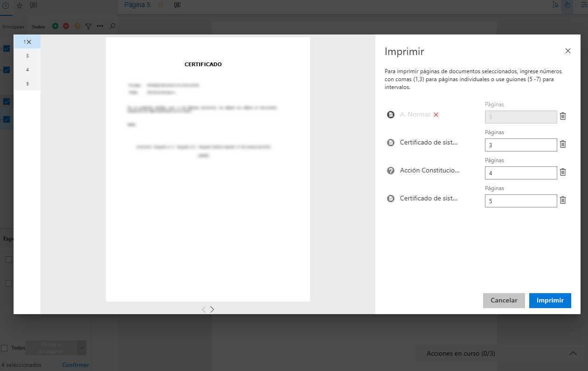Select page 4 in the thumbnail list
The height and width of the screenshot is (371, 588).
tap(28, 70)
